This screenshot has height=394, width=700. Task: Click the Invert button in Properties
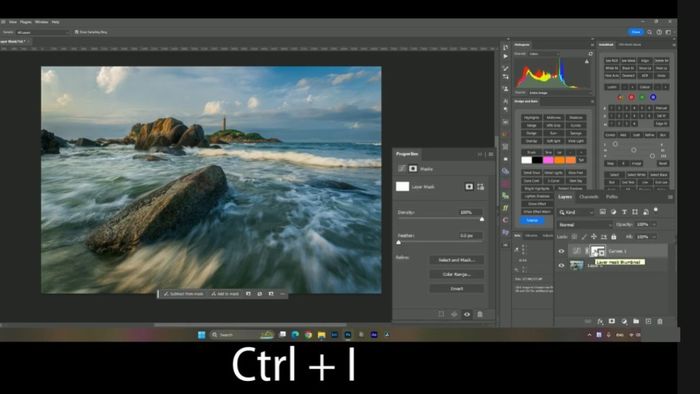click(456, 288)
